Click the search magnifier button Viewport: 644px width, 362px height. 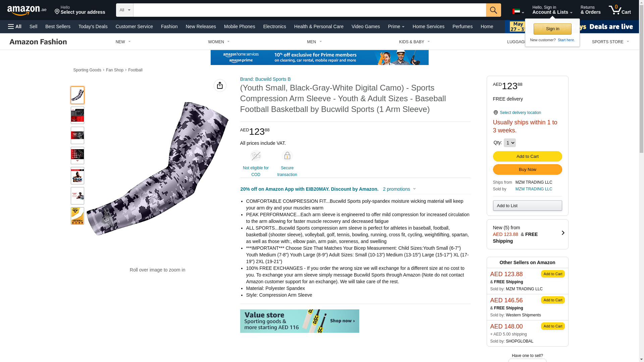pyautogui.click(x=493, y=10)
